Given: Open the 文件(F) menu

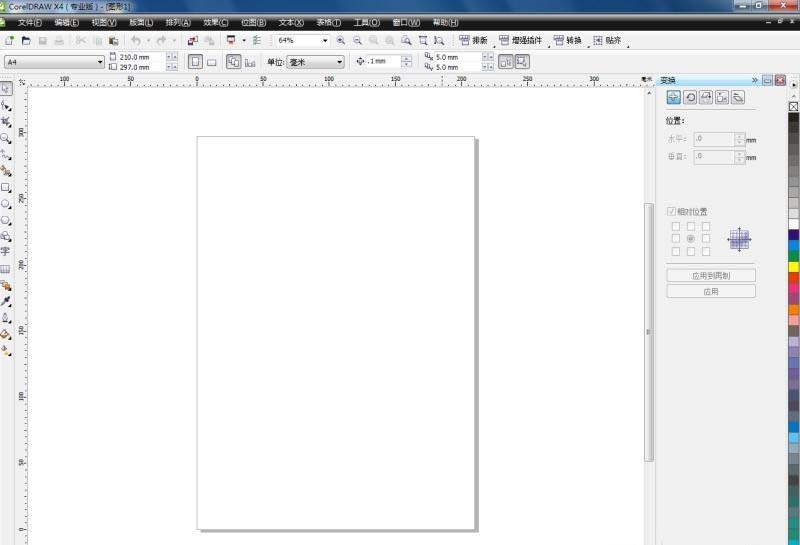Looking at the screenshot, I should (x=30, y=22).
